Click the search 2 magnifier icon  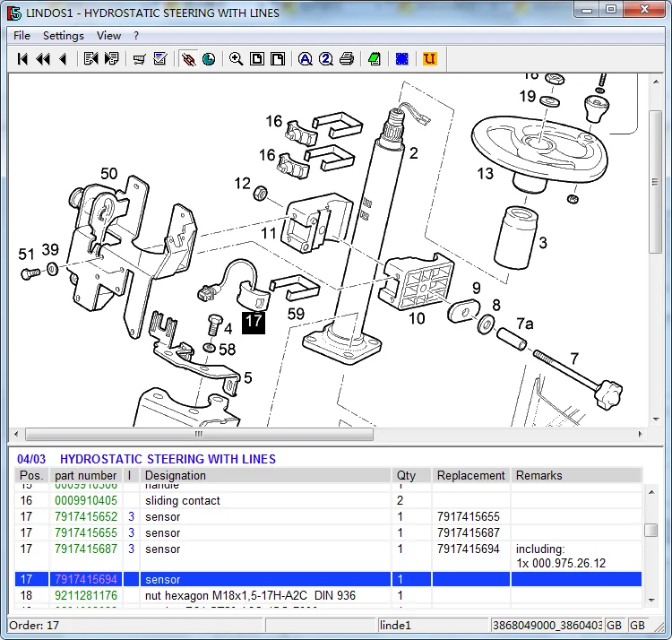326,59
